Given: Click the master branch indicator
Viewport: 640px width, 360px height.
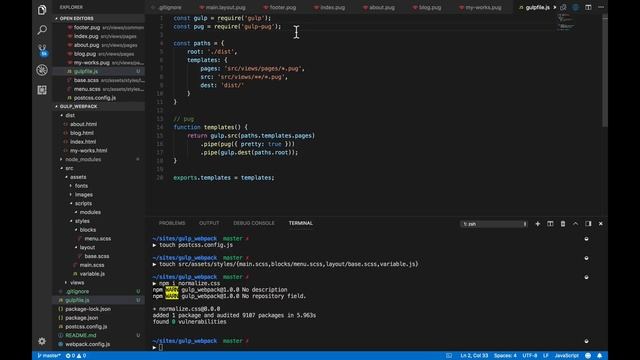Looking at the screenshot, I should pos(49,356).
